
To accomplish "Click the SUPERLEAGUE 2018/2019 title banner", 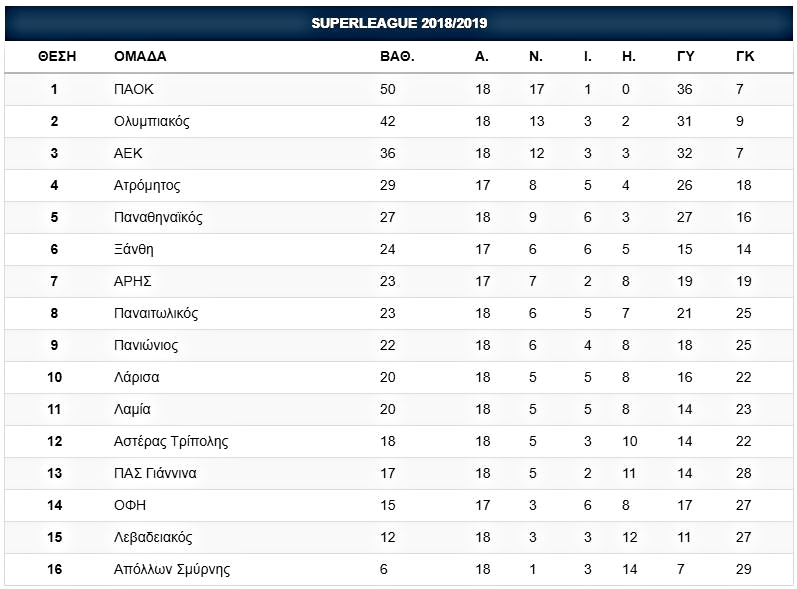I will pyautogui.click(x=399, y=23).
